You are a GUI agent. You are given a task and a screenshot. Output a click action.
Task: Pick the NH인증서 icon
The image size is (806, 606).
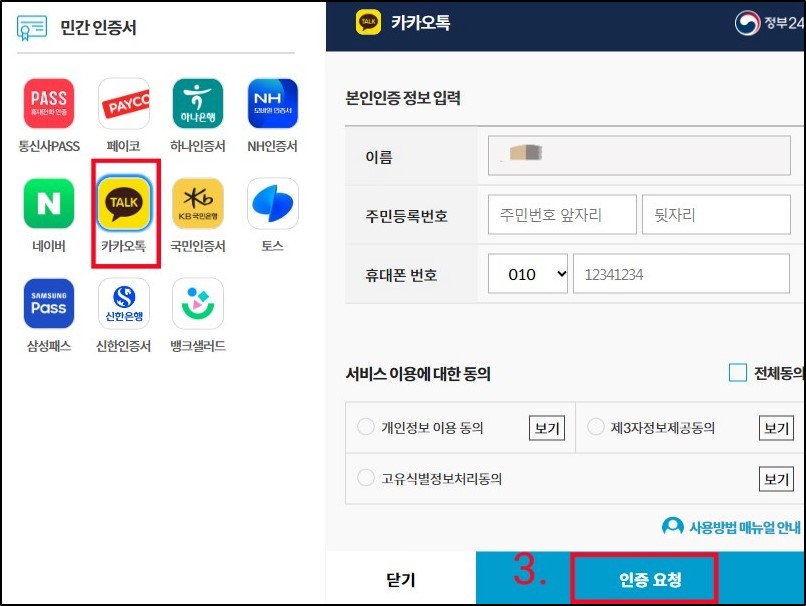pyautogui.click(x=272, y=103)
